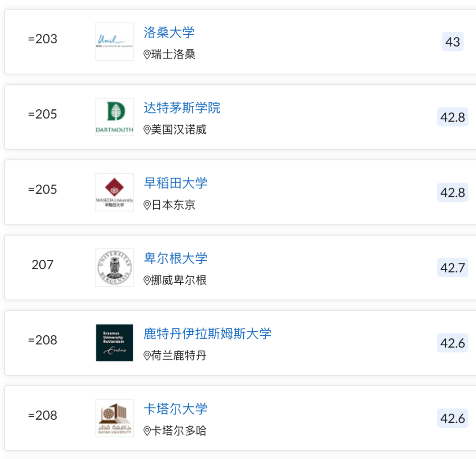Open the 达特茅斯学院 link
Screen dimensions: 476x459
[x=182, y=107]
